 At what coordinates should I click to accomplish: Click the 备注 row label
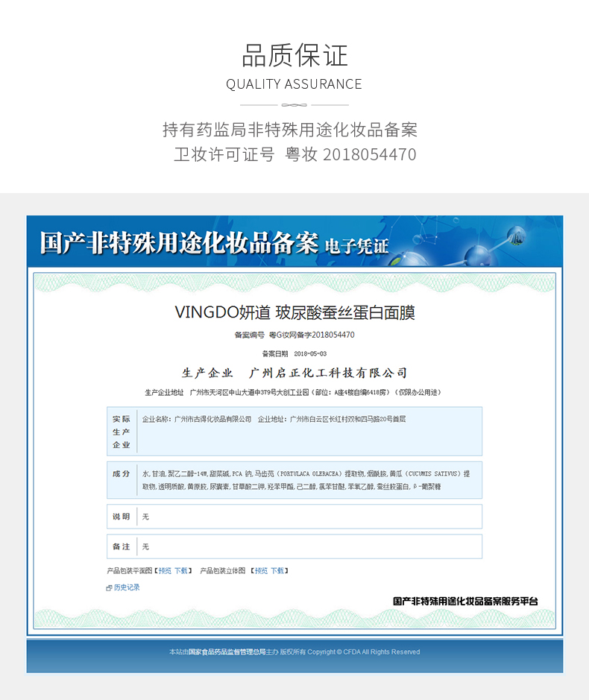click(x=122, y=546)
